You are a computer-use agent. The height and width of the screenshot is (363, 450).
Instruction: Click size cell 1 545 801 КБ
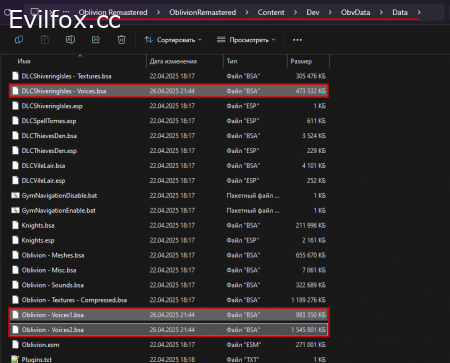pyautogui.click(x=308, y=330)
